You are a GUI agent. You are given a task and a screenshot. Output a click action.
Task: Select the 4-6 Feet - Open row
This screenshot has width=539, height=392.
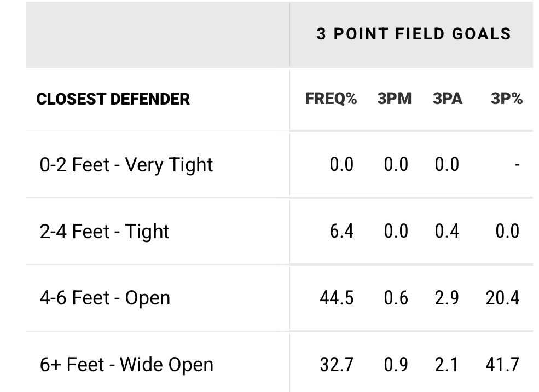105,298
